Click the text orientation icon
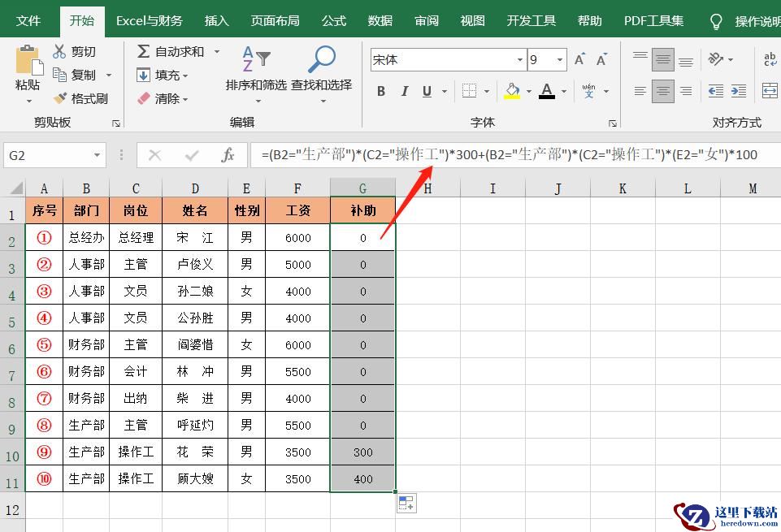Image resolution: width=781 pixels, height=532 pixels. pos(716,59)
